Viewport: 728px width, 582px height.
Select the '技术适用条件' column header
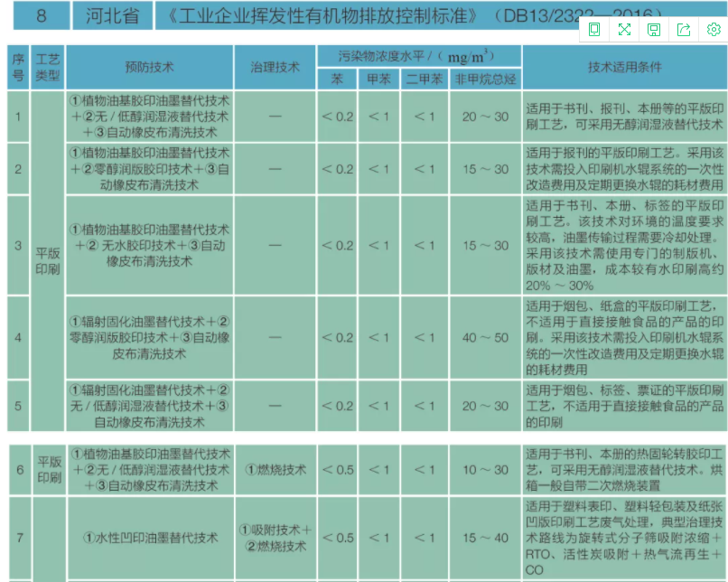625,68
